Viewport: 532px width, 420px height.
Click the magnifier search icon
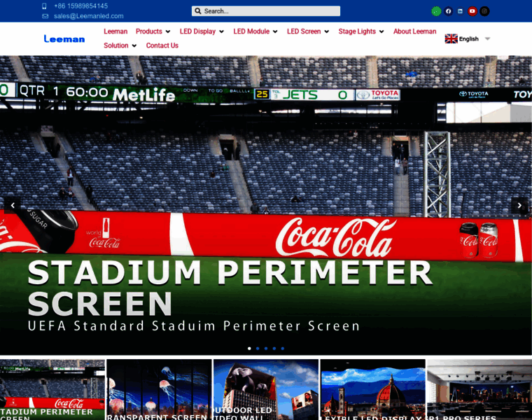(x=198, y=11)
